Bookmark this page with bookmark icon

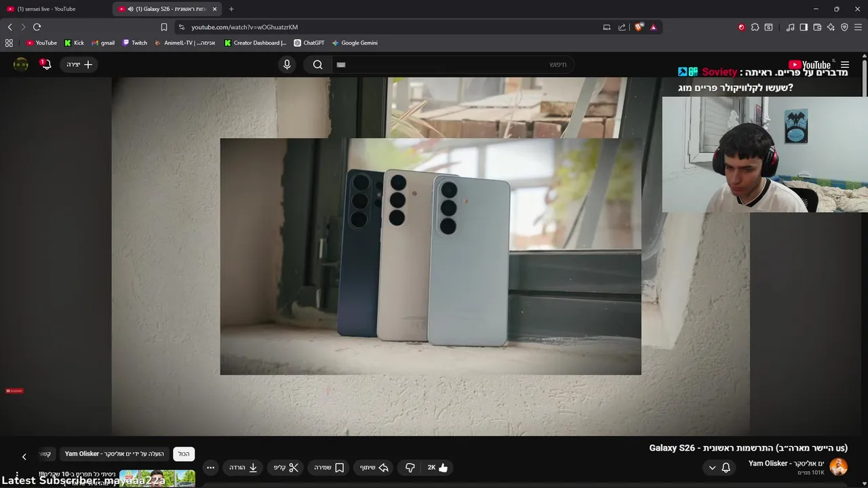tap(164, 27)
